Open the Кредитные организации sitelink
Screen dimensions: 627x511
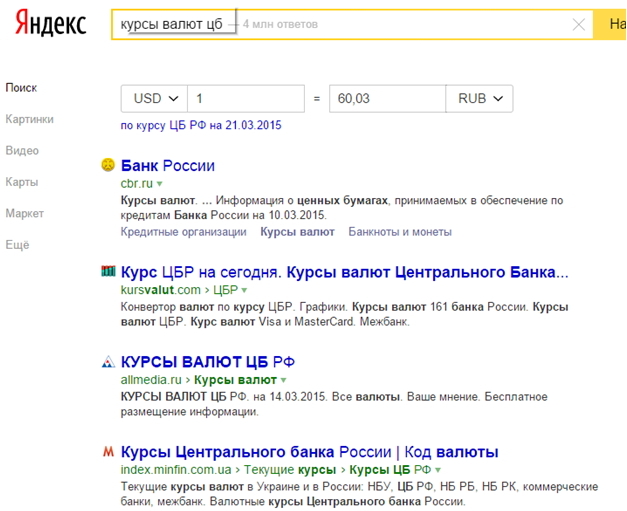coord(184,232)
